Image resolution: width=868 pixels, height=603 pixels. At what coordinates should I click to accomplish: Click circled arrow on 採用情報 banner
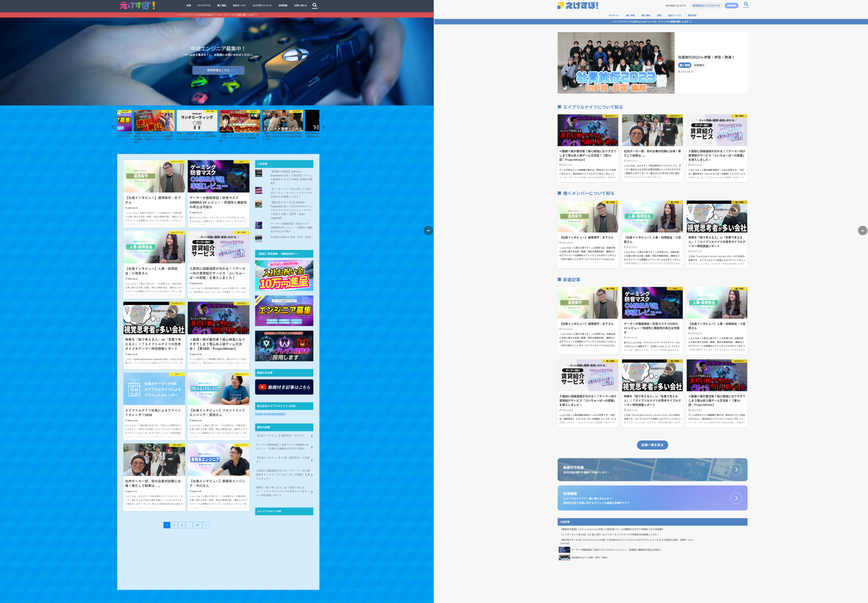(x=736, y=498)
